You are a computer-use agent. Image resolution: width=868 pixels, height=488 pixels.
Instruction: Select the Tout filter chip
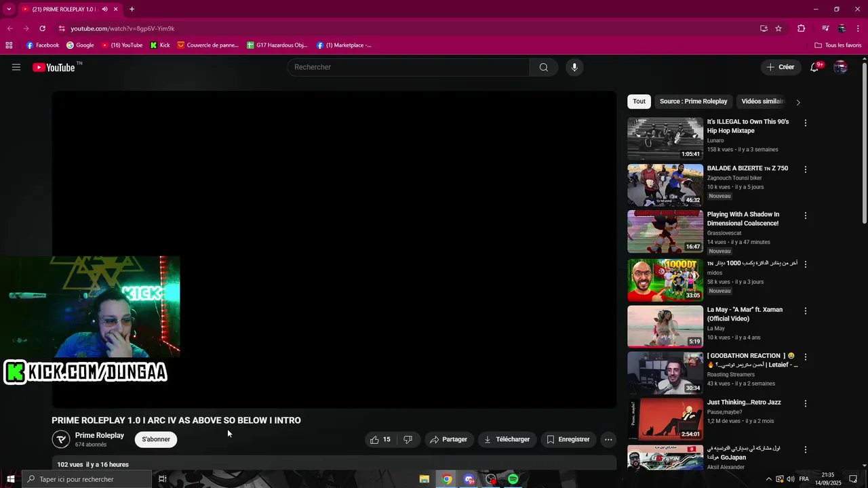click(639, 102)
